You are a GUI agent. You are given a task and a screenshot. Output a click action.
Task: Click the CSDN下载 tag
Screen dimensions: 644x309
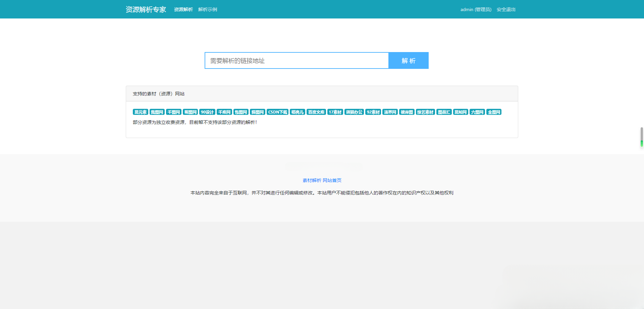[277, 112]
